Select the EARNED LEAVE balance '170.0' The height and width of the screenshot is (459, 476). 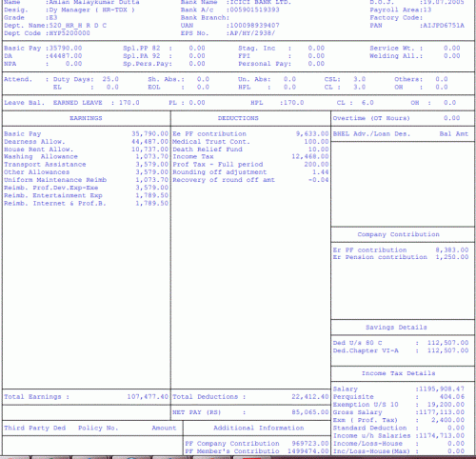click(x=129, y=103)
